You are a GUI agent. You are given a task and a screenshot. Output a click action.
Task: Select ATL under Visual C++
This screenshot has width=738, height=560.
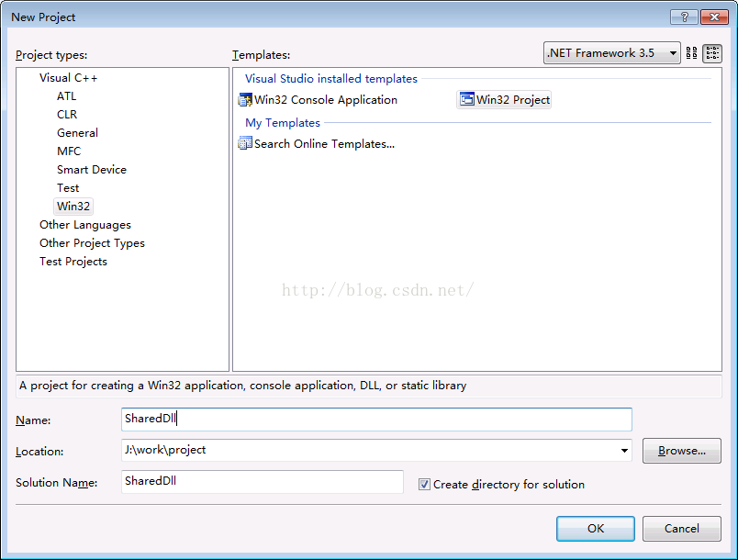[66, 96]
